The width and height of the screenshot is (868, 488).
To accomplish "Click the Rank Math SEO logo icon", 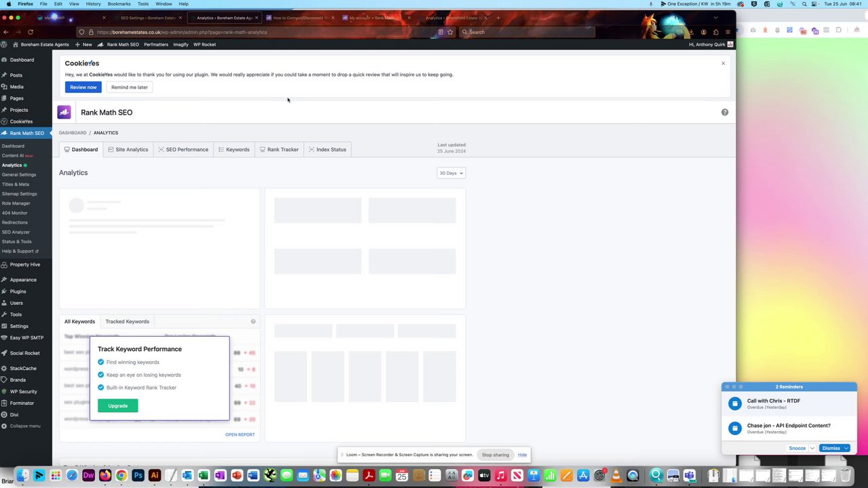I will (x=64, y=113).
